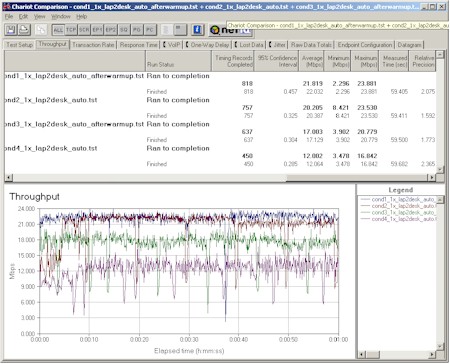Click the NetIQ logo button

[230, 30]
